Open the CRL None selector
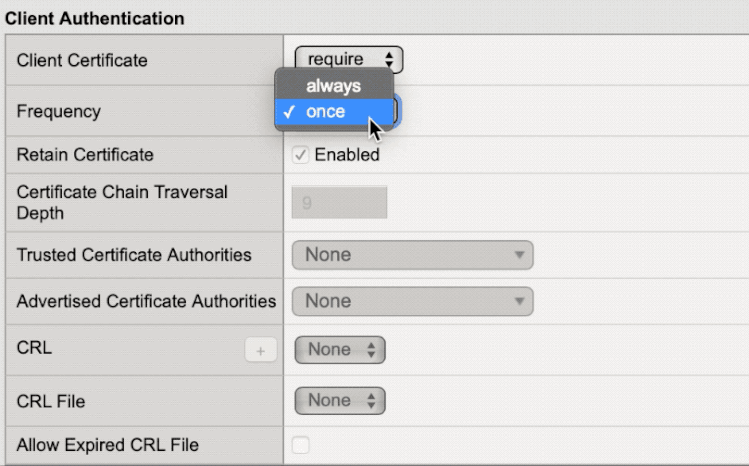 point(340,350)
